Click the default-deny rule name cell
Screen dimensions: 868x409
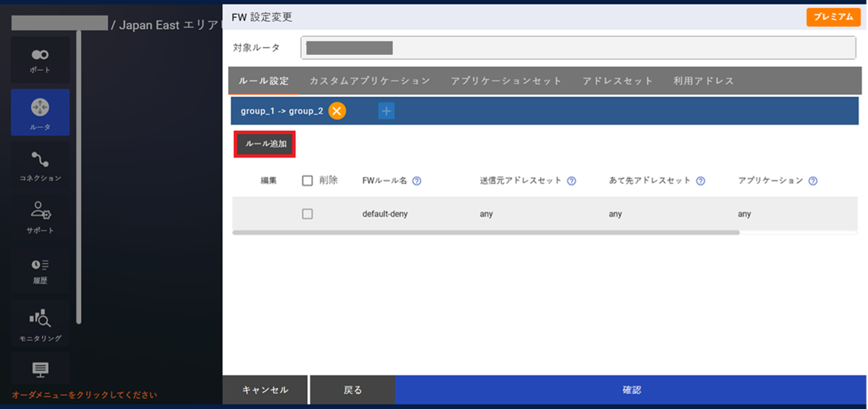[385, 214]
